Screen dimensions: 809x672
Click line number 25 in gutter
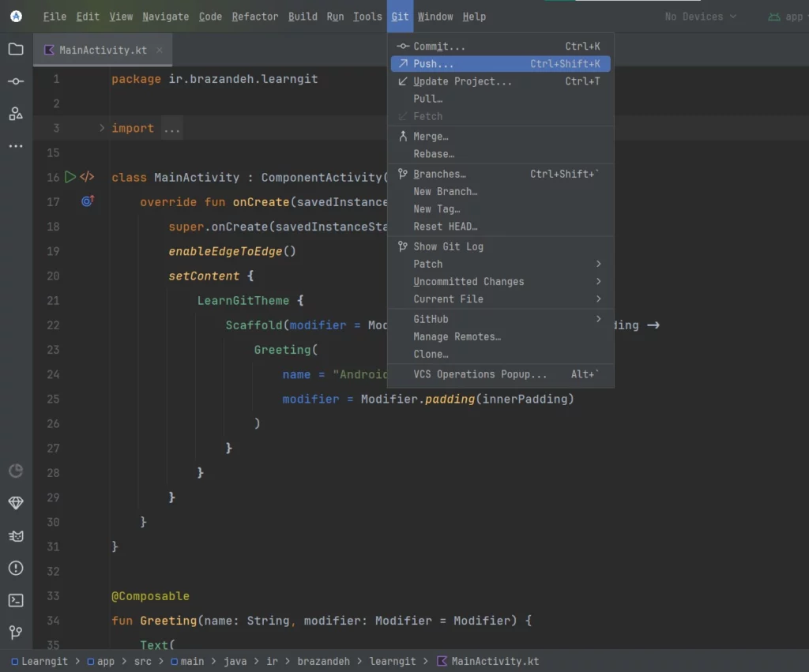53,400
